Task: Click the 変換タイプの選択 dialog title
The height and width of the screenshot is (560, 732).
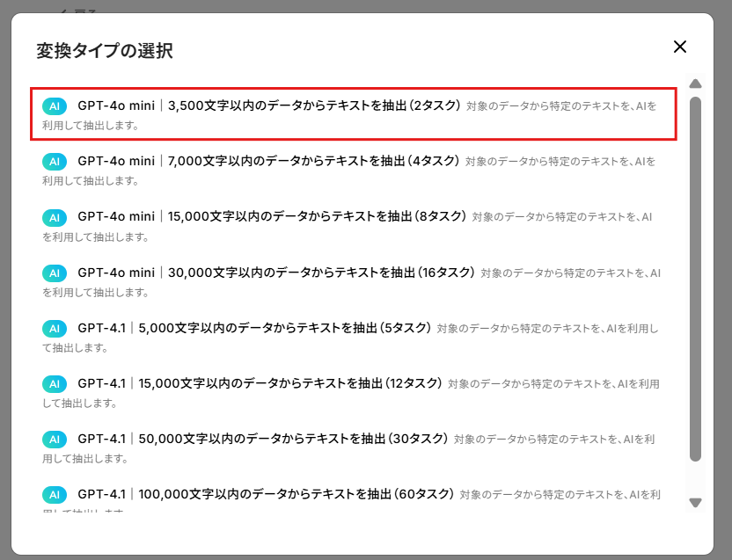Action: (x=105, y=50)
